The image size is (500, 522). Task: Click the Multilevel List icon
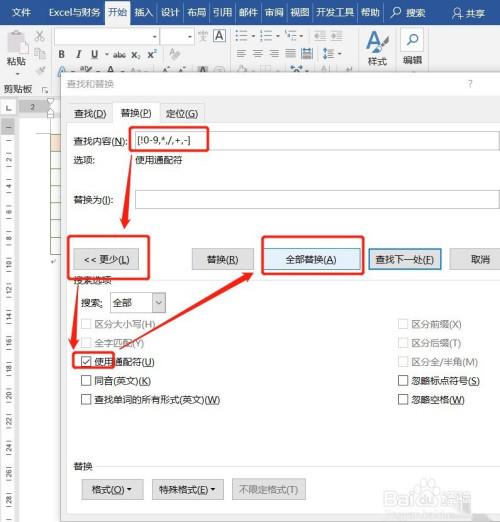[291, 35]
